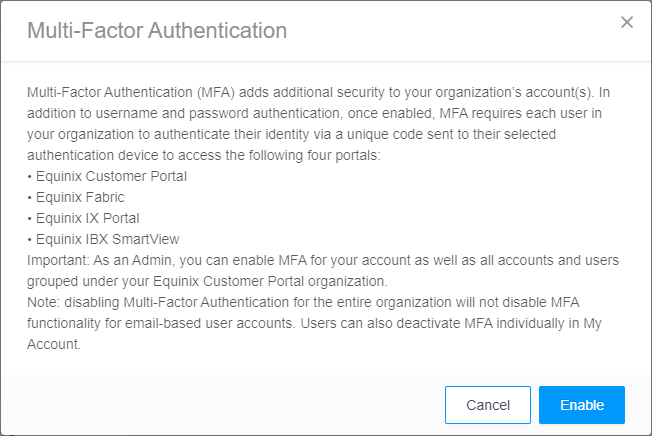The height and width of the screenshot is (436, 652).
Task: Click the phrase organization's account(s) in first line
Action: [514, 92]
